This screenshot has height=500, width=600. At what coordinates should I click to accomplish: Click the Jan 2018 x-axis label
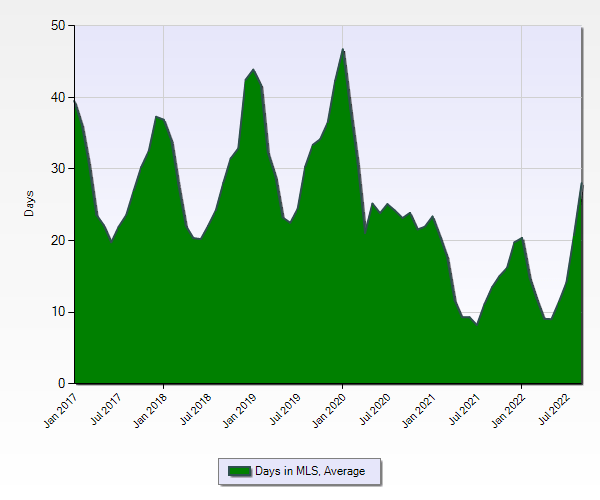151,409
